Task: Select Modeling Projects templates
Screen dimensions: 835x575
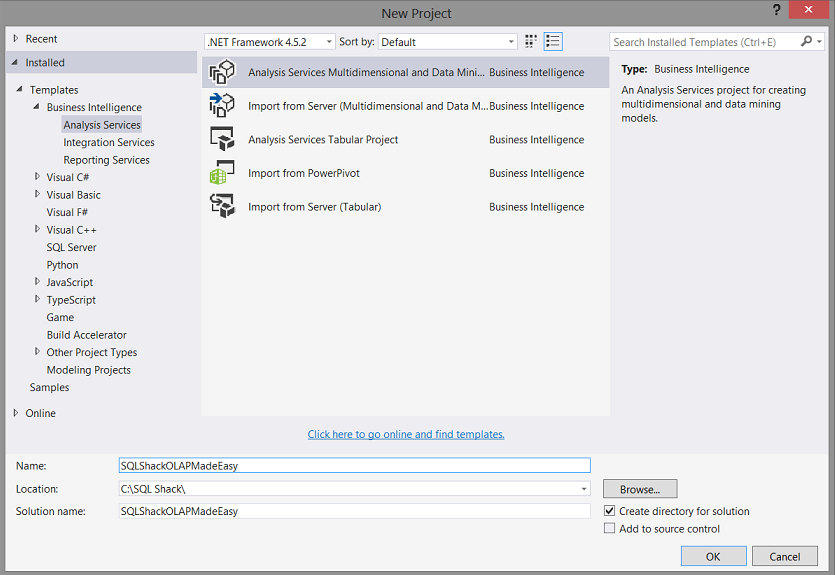Action: [x=88, y=370]
